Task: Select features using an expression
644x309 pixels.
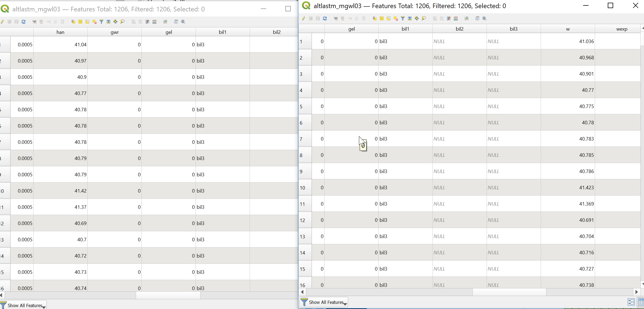Action: (x=375, y=18)
